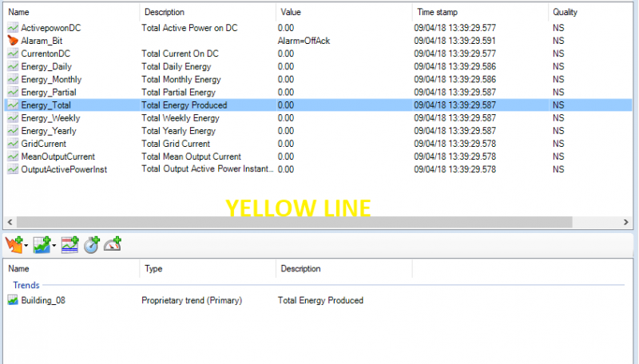The image size is (639, 364).
Task: Select the OutputActivePowerInst row name
Action: (64, 169)
